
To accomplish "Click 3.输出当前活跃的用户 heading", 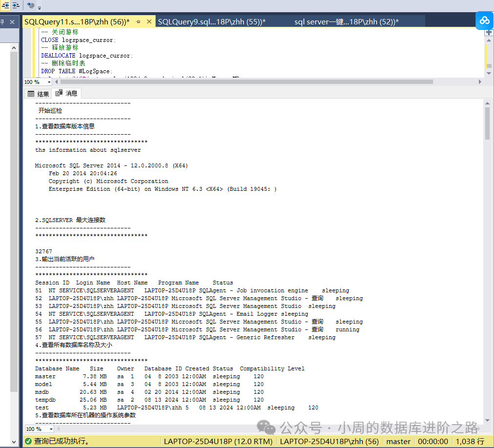I will pos(64,259).
